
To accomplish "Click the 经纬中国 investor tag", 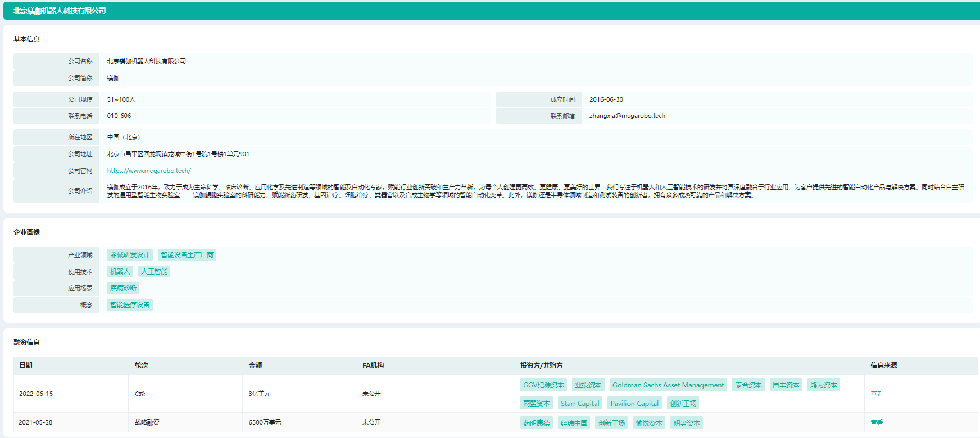I will pos(574,423).
